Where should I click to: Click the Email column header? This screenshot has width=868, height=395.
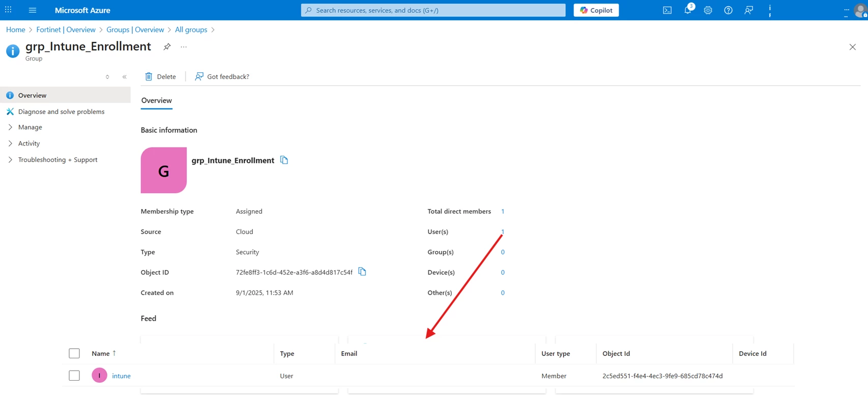[x=349, y=353]
